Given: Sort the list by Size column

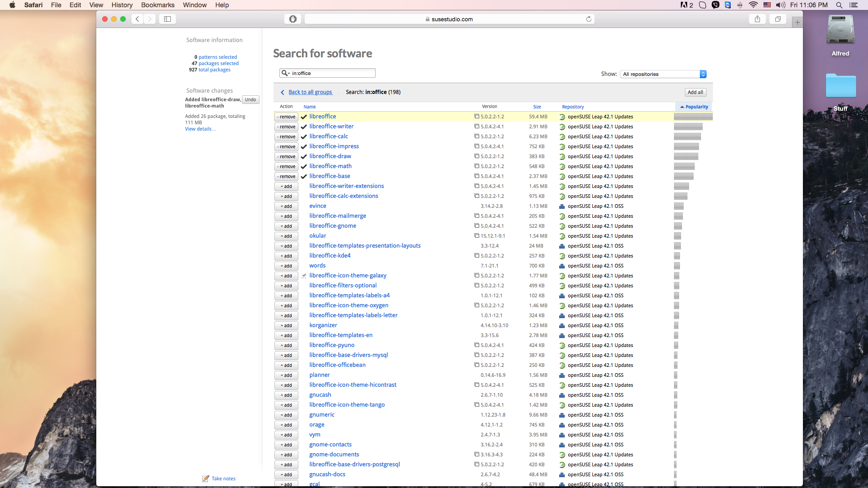Looking at the screenshot, I should [x=537, y=107].
